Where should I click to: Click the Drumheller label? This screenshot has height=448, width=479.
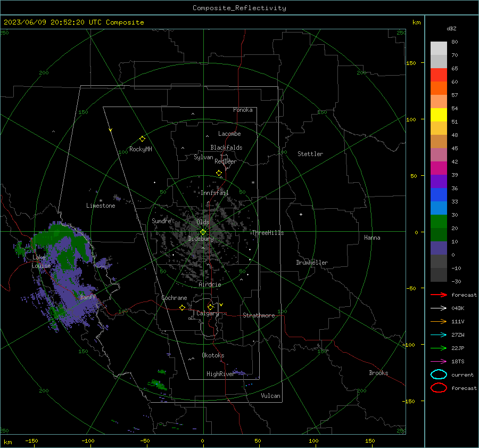click(312, 263)
